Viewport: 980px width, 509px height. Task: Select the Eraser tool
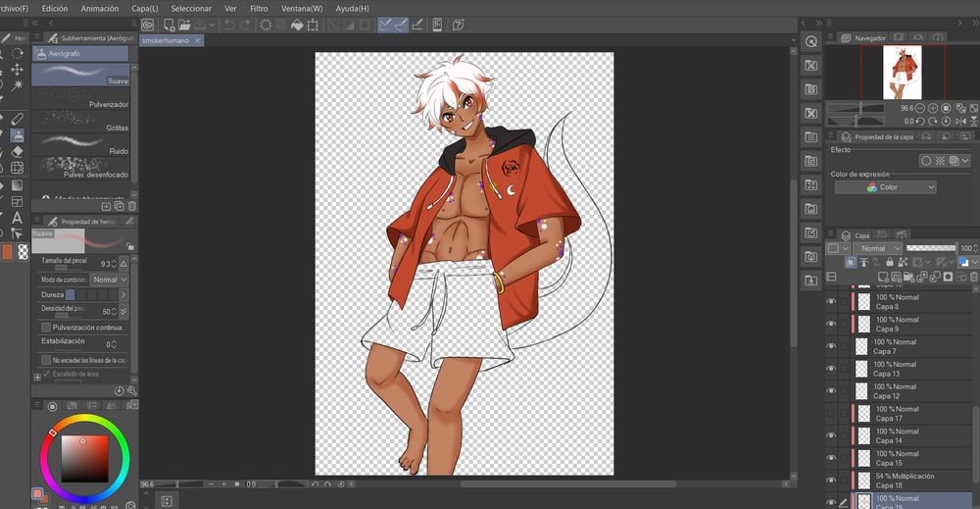pyautogui.click(x=17, y=151)
